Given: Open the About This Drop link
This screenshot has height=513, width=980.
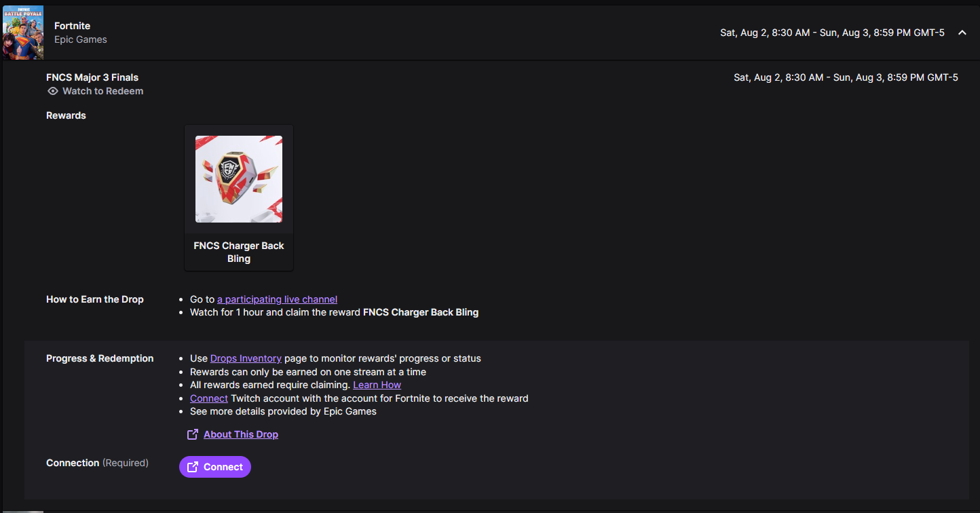Looking at the screenshot, I should click(x=241, y=434).
